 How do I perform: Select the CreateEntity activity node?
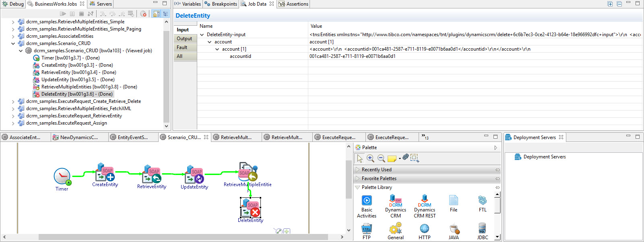tap(105, 173)
